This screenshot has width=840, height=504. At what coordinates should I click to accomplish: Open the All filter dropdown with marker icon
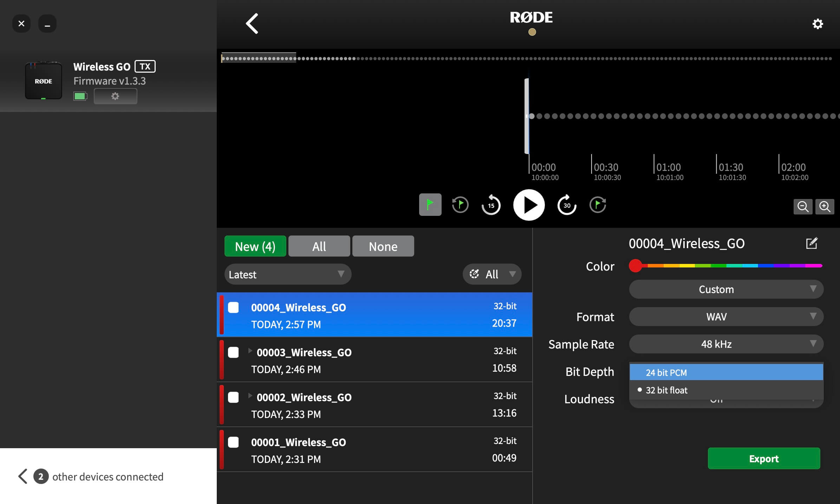click(x=492, y=274)
